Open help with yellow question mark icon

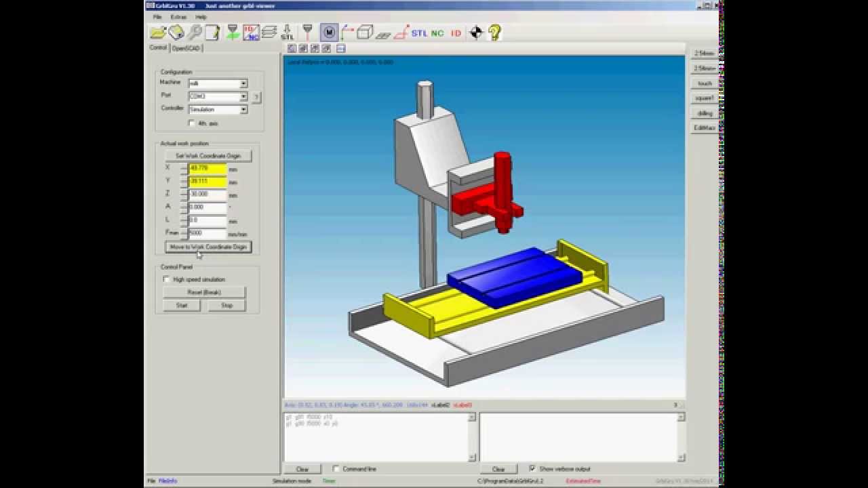[494, 32]
